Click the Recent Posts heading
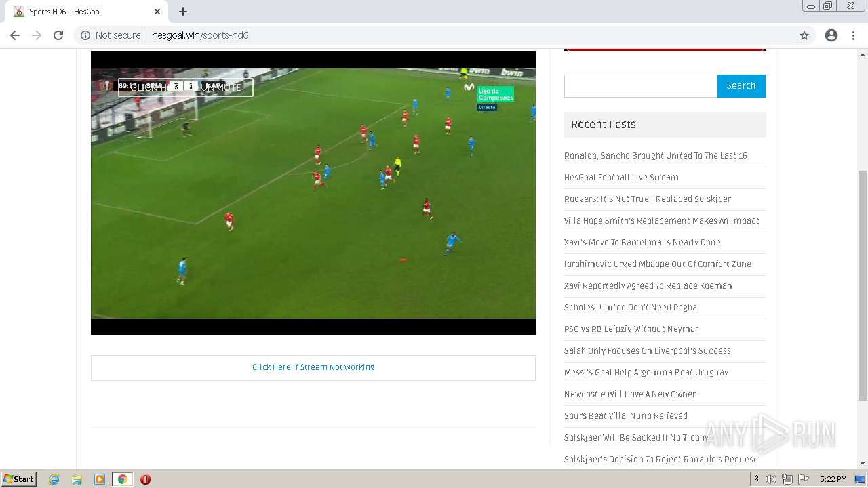 (x=604, y=125)
